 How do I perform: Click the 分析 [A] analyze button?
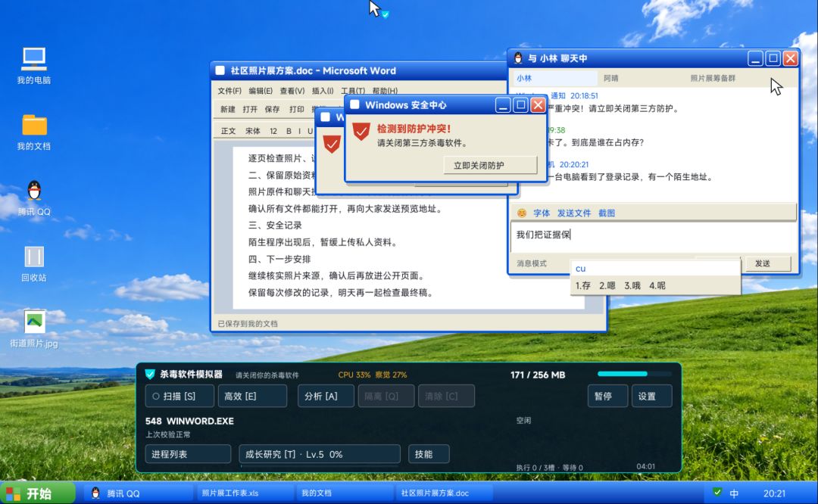tap(326, 396)
